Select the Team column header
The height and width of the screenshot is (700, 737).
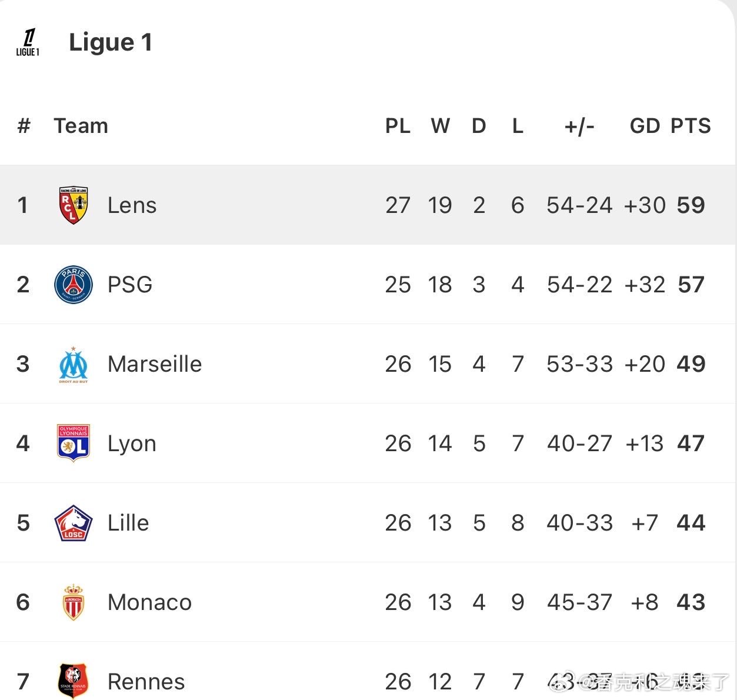click(x=81, y=126)
